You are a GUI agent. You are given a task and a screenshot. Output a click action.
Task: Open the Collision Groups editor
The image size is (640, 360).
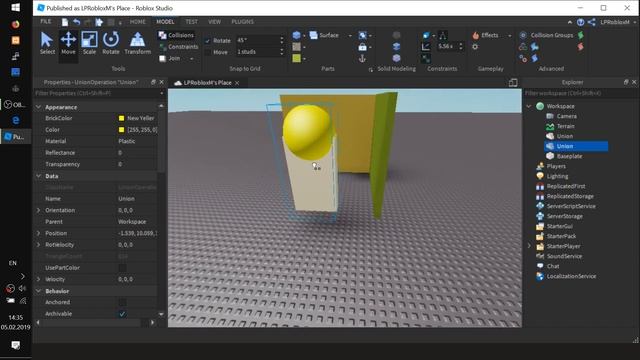click(x=548, y=36)
